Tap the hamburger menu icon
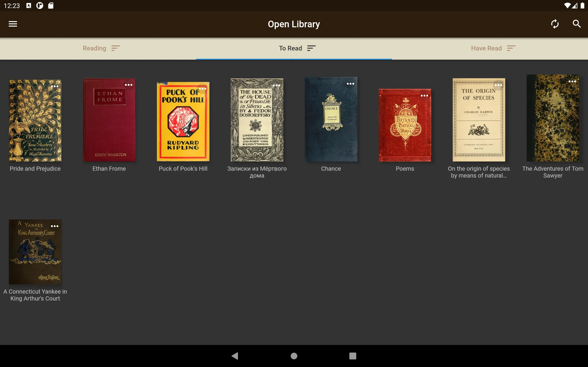 point(13,24)
